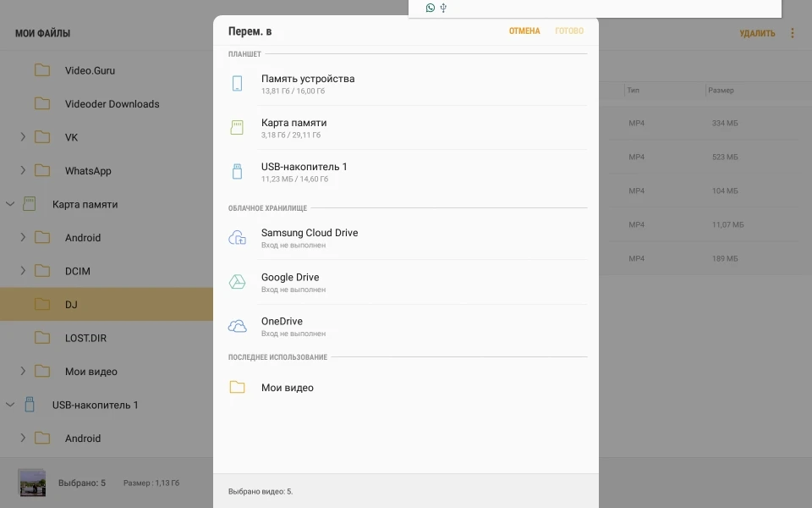Collapse the Карта памяти tree node

(x=10, y=204)
